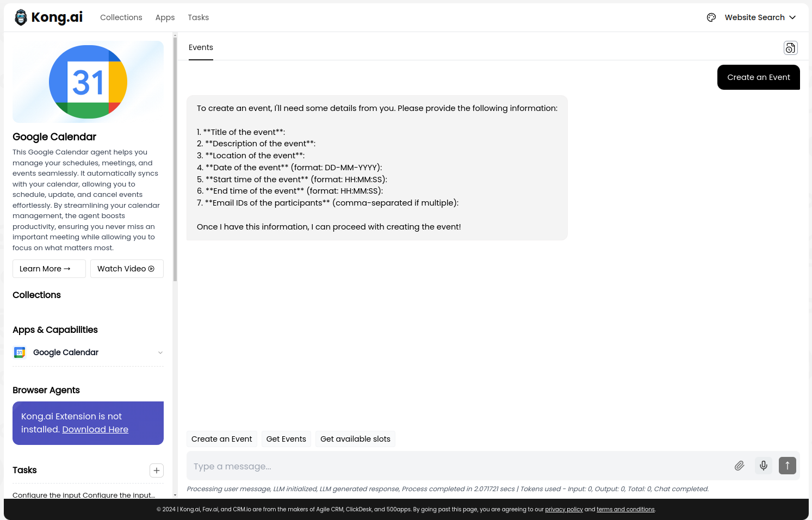Viewport: 812px width, 520px height.
Task: Open the terms and conditions link
Action: coord(625,510)
